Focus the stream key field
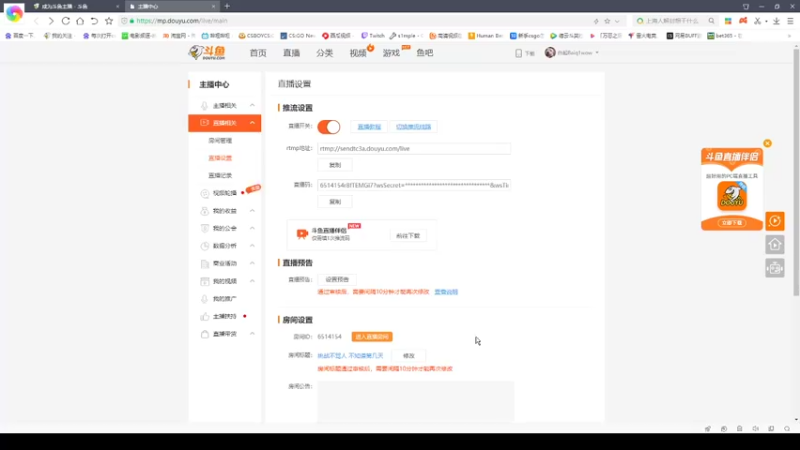 [x=414, y=185]
